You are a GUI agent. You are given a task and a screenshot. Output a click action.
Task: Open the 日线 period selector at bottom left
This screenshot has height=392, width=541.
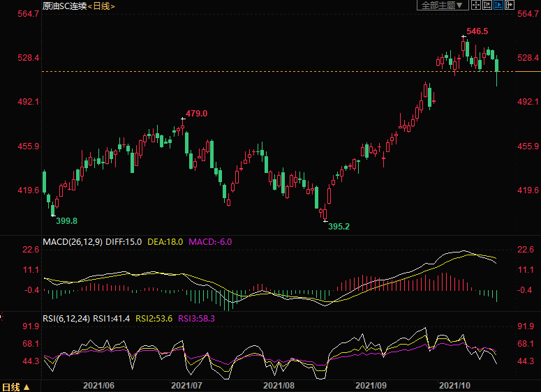(x=15, y=386)
